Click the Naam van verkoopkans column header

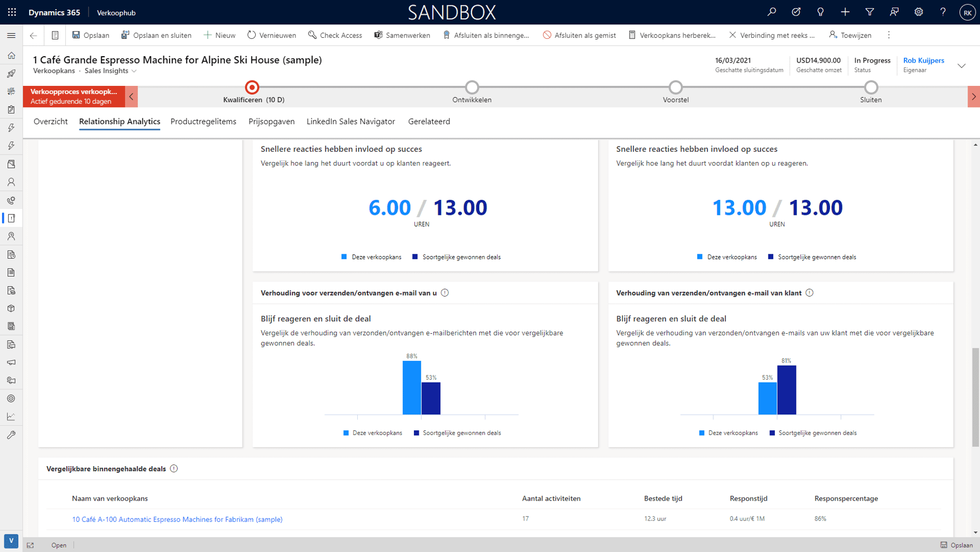pyautogui.click(x=110, y=499)
